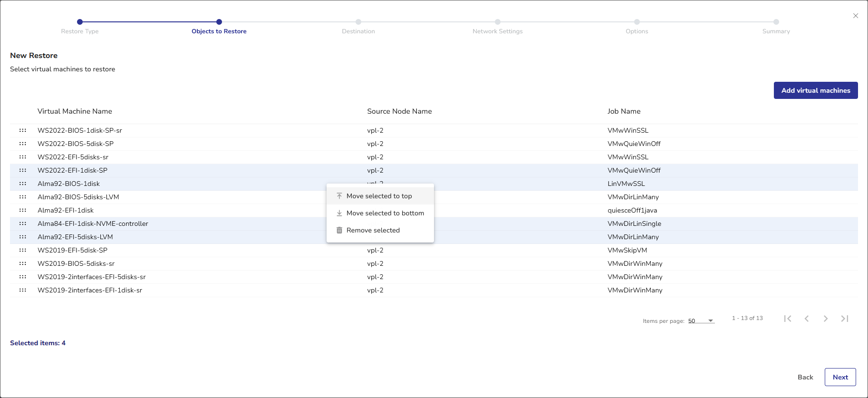Click drag handle for WS2022-BIOS-1disk-SP-sr row
Image resolution: width=868 pixels, height=398 pixels.
click(x=23, y=130)
